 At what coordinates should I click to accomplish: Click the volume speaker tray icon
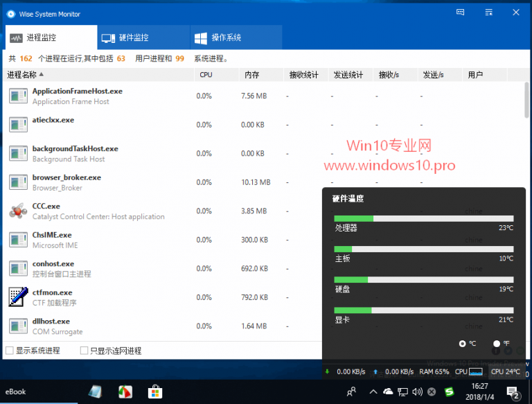[417, 392]
